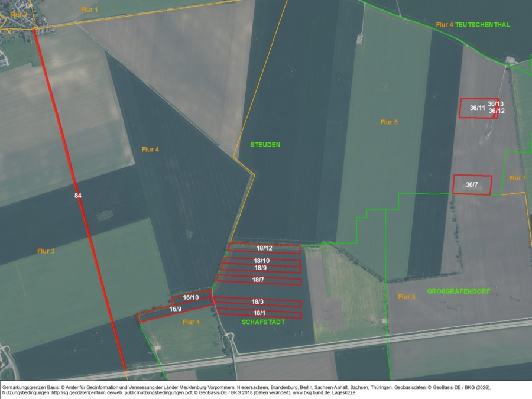Select parcel strip 18/10
532x399 pixels.
point(262,261)
